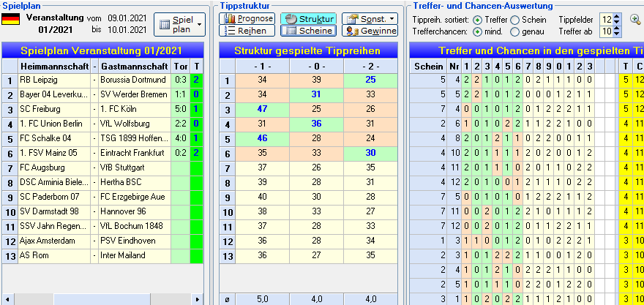Click the Heimmannschaft column header
The height and width of the screenshot is (305, 644).
(x=54, y=66)
